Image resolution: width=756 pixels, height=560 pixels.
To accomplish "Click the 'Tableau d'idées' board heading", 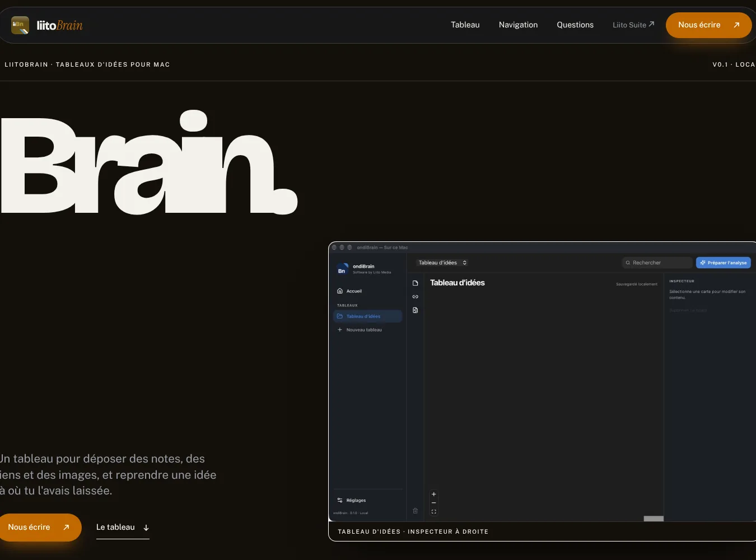I will (458, 283).
